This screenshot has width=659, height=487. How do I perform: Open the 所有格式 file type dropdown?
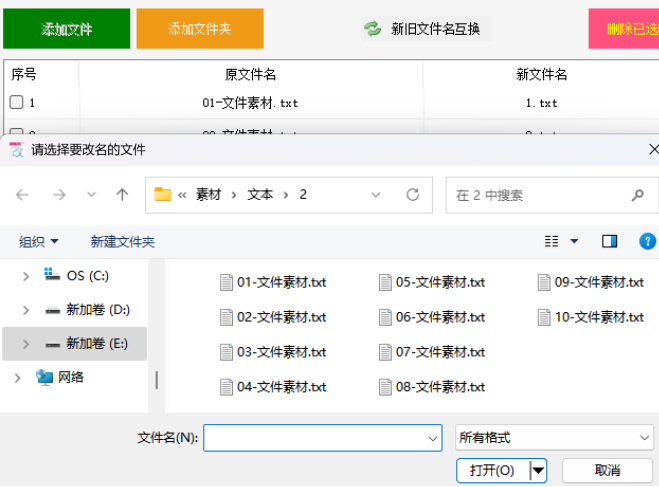(554, 437)
